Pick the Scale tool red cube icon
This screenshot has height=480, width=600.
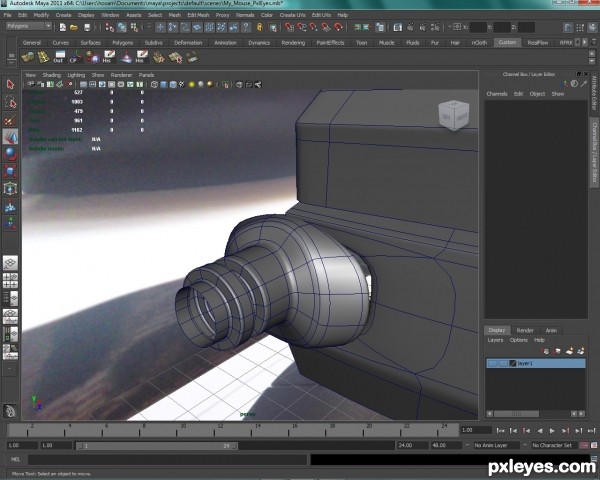tap(10, 171)
